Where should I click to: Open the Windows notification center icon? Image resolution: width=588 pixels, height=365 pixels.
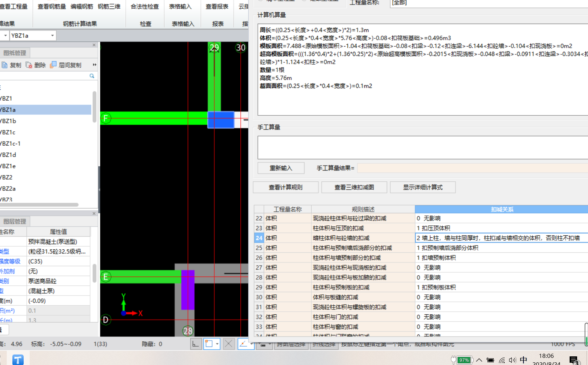(574, 360)
